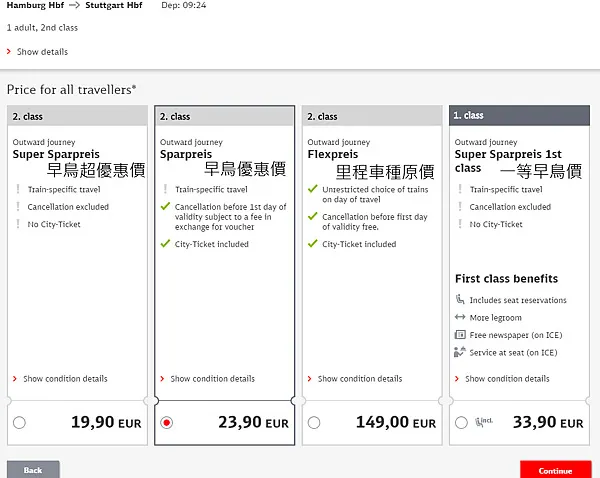Expand Show details under journey summary
The image size is (600, 478).
click(38, 52)
